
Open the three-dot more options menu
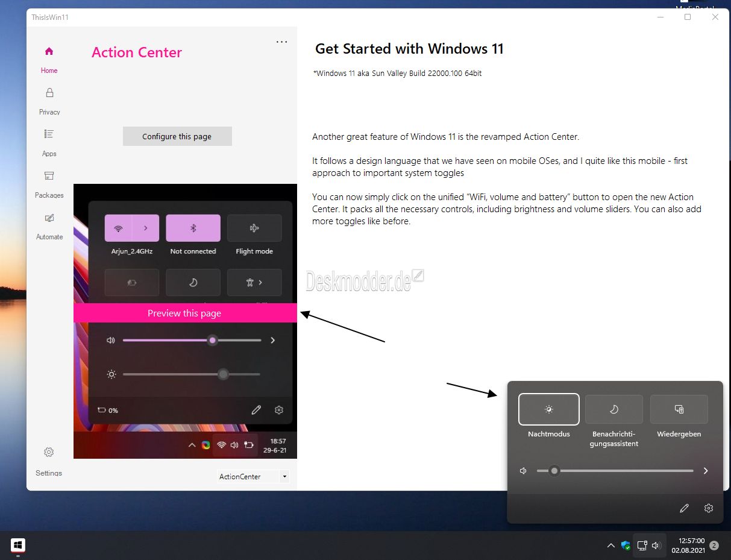pos(281,42)
